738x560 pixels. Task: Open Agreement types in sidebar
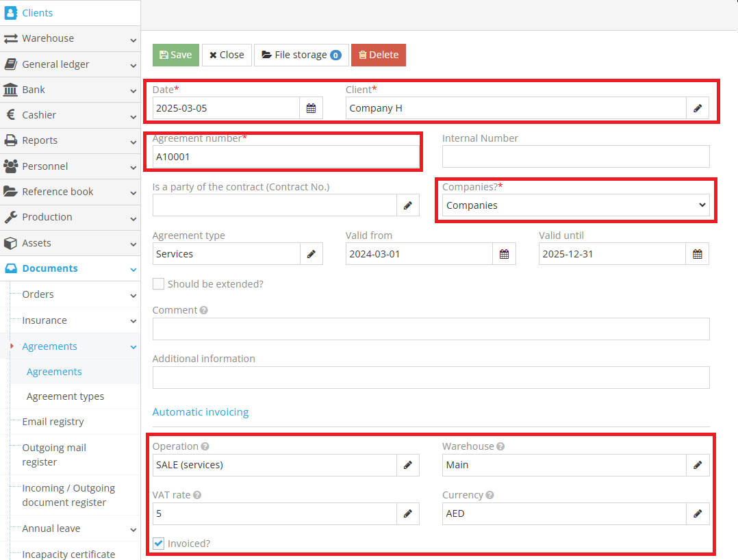(x=65, y=396)
